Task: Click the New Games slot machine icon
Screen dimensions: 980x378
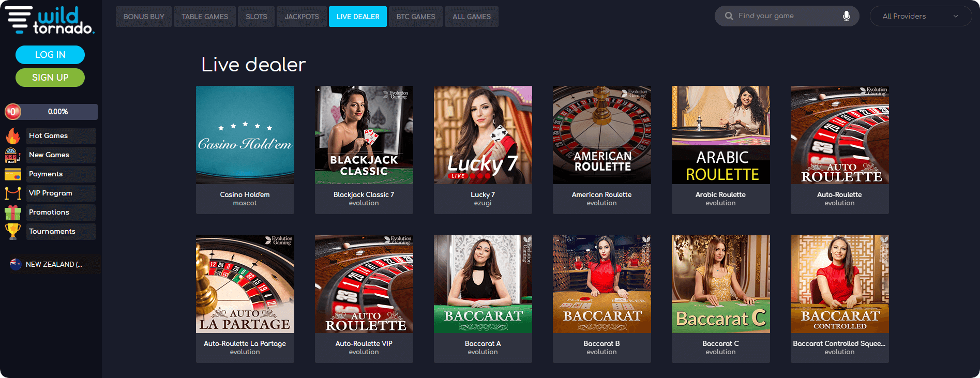Action: click(x=12, y=155)
